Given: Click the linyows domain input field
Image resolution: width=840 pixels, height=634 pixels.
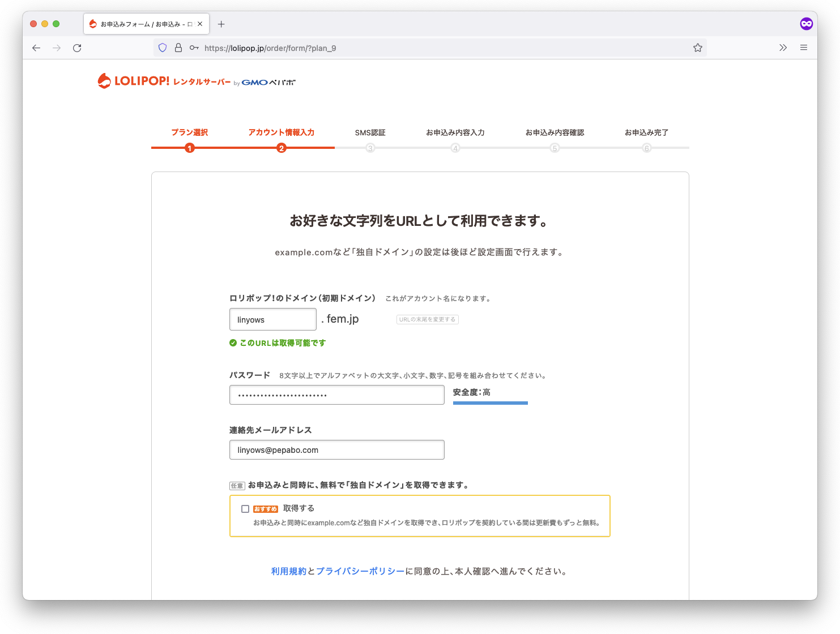Looking at the screenshot, I should (272, 319).
